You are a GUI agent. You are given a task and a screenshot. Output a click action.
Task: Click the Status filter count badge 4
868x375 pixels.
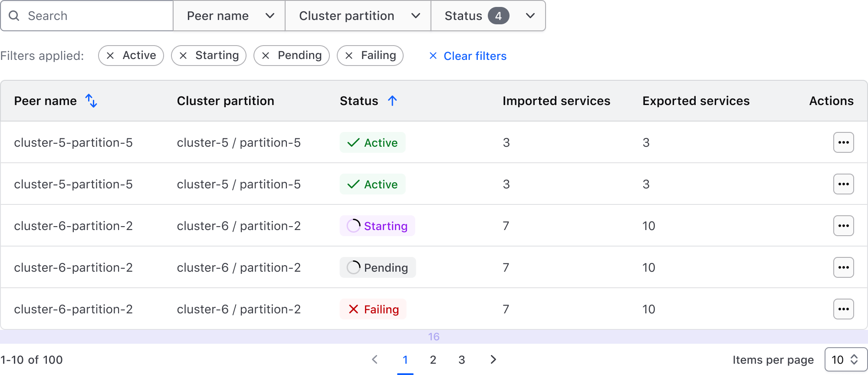[x=498, y=16]
